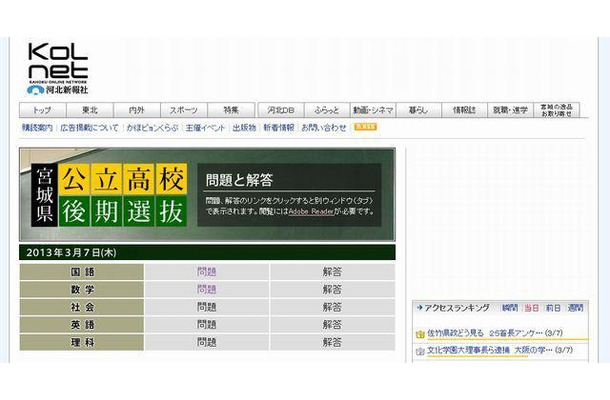Open the 東北 navigation tab

[x=90, y=110]
